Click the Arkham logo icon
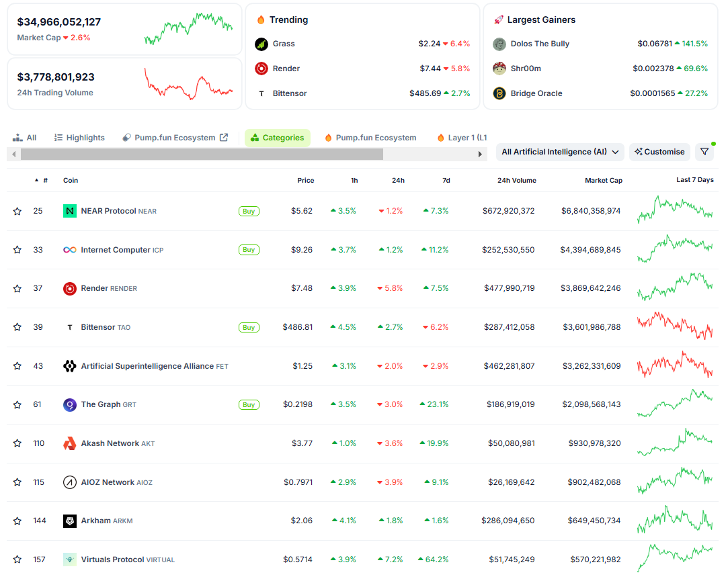The width and height of the screenshot is (728, 579). pyautogui.click(x=70, y=521)
